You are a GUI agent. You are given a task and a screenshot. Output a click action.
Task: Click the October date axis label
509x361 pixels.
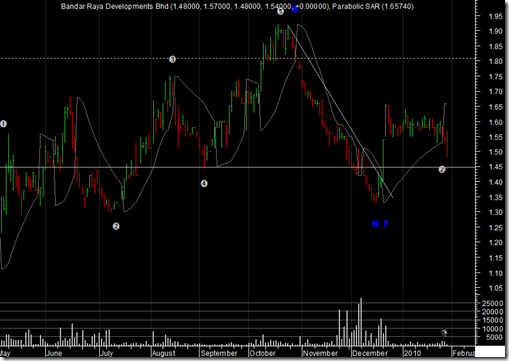[263, 353]
